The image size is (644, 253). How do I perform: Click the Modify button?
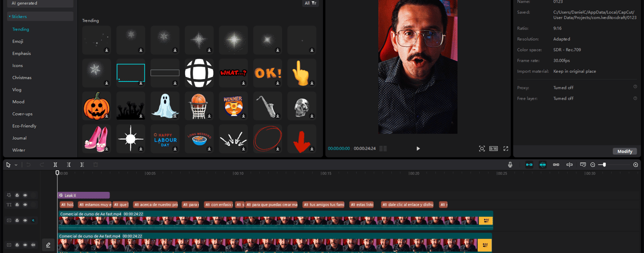[625, 151]
